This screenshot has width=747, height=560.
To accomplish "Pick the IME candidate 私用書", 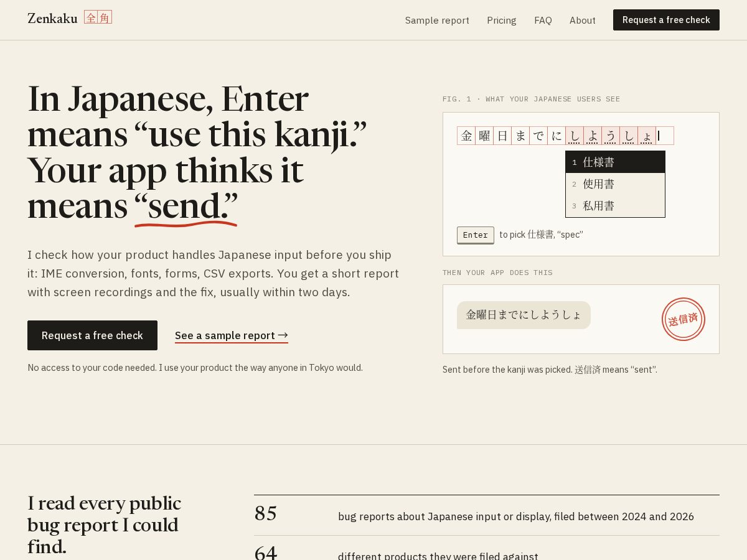I will (615, 206).
